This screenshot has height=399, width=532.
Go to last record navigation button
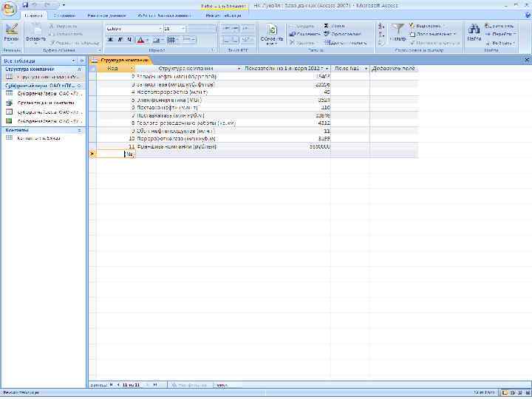click(155, 385)
